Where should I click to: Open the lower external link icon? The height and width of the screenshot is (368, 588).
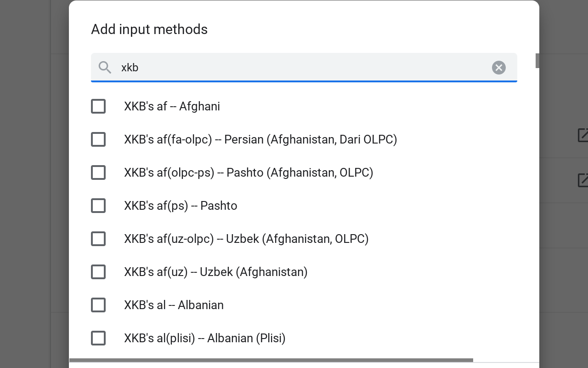point(582,180)
